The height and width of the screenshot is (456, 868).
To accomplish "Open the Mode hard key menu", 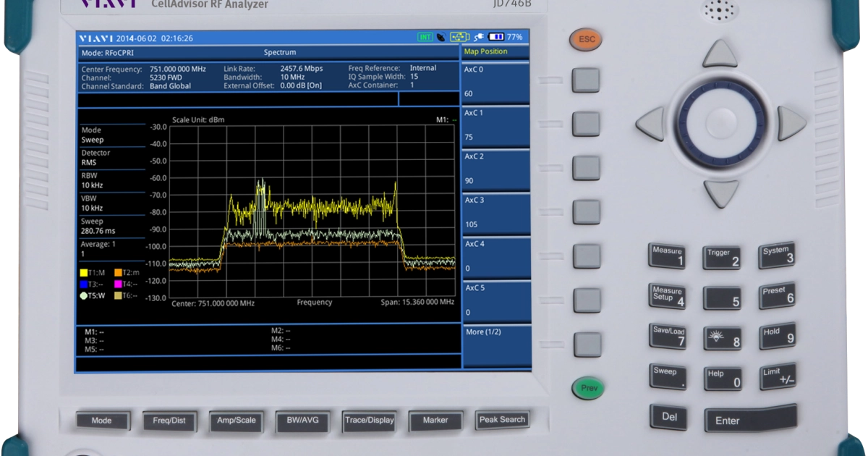I will pyautogui.click(x=102, y=421).
